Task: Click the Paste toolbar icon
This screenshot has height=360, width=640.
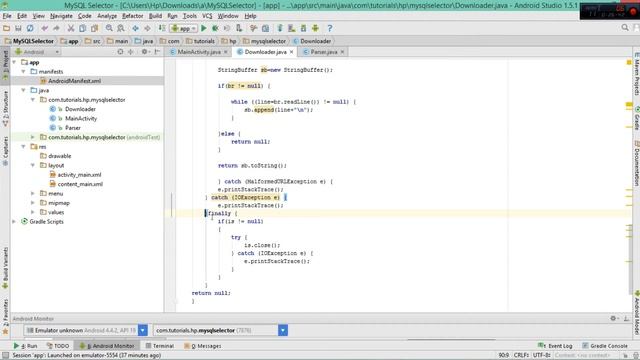Action: pos(94,28)
